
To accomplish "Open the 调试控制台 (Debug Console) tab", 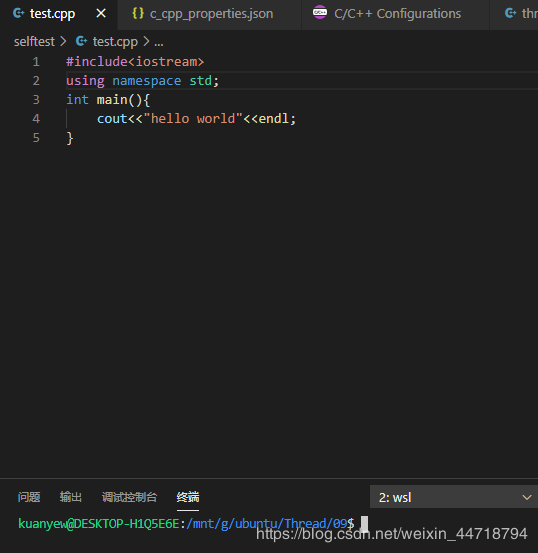I will 129,497.
